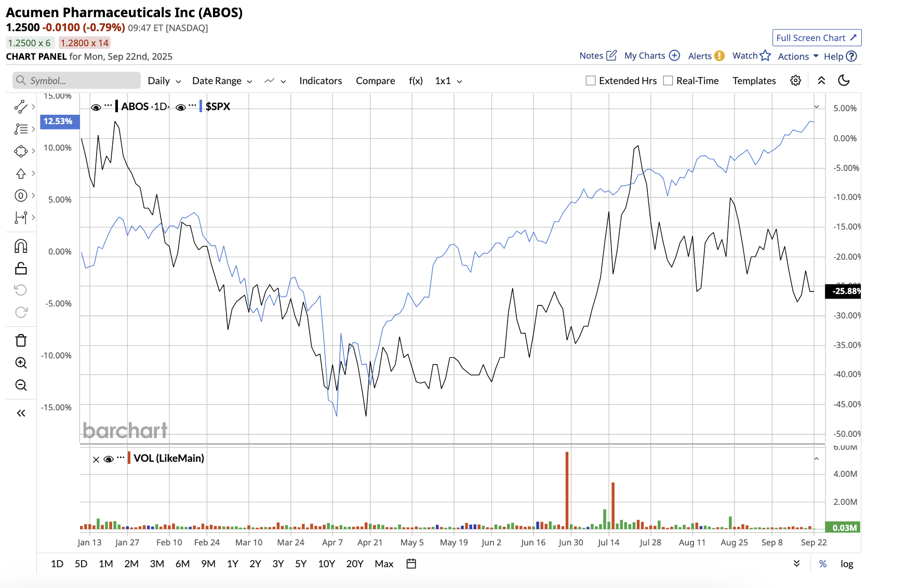Lock all drawings with the padlock icon
The image size is (906, 588).
(x=21, y=268)
